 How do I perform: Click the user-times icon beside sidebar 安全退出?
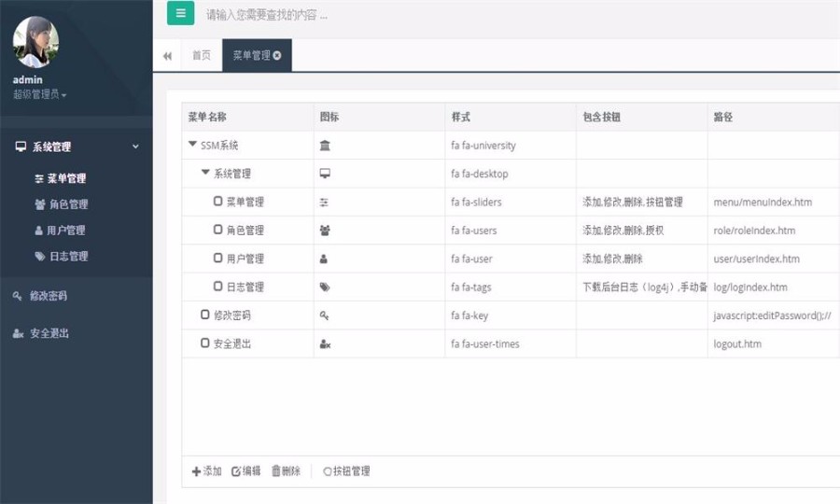point(18,333)
